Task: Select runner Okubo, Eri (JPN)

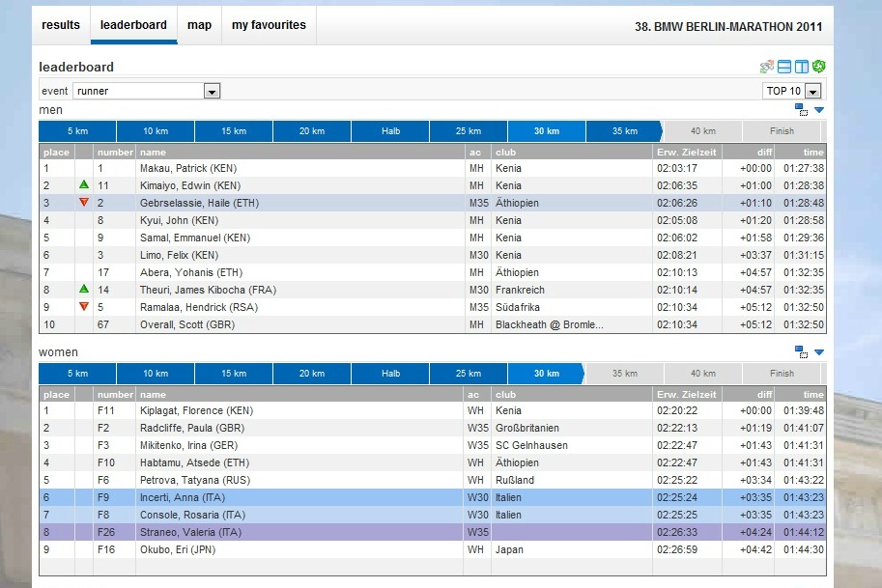Action: 433,549
